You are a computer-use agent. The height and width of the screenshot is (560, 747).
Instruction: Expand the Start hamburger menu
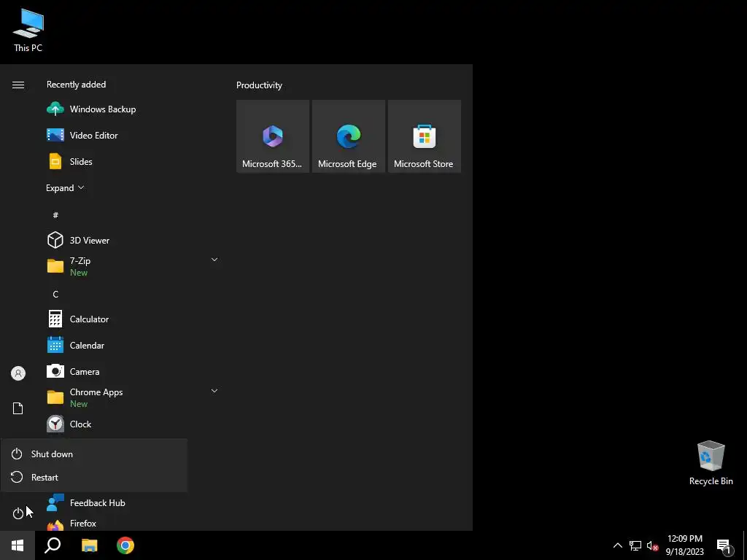pos(18,85)
